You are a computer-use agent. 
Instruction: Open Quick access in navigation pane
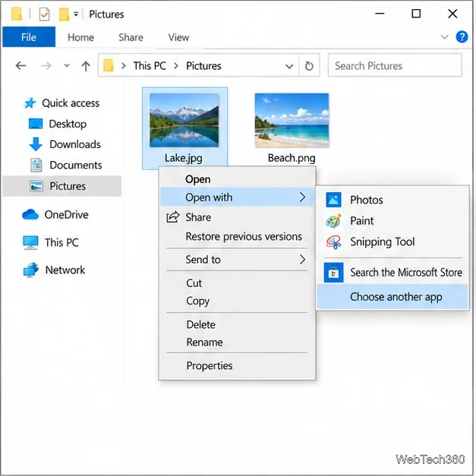coord(61,103)
